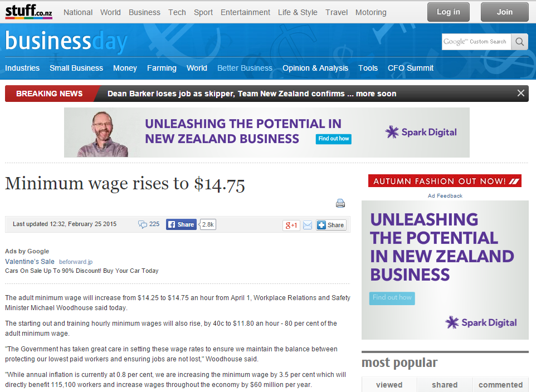Open the National section
The height and width of the screenshot is (392, 536).
[x=78, y=12]
